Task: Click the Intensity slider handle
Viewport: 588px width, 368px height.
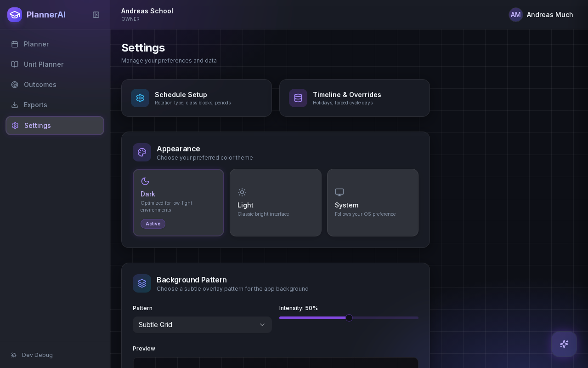Action: click(349, 318)
